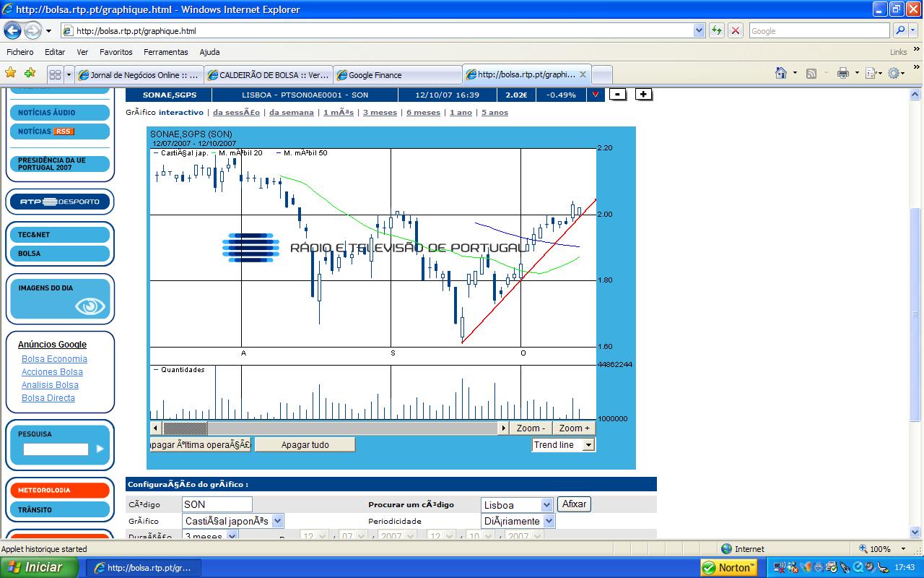924x578 pixels.
Task: Click the page vertical scrollbar thumb
Action: 915,314
